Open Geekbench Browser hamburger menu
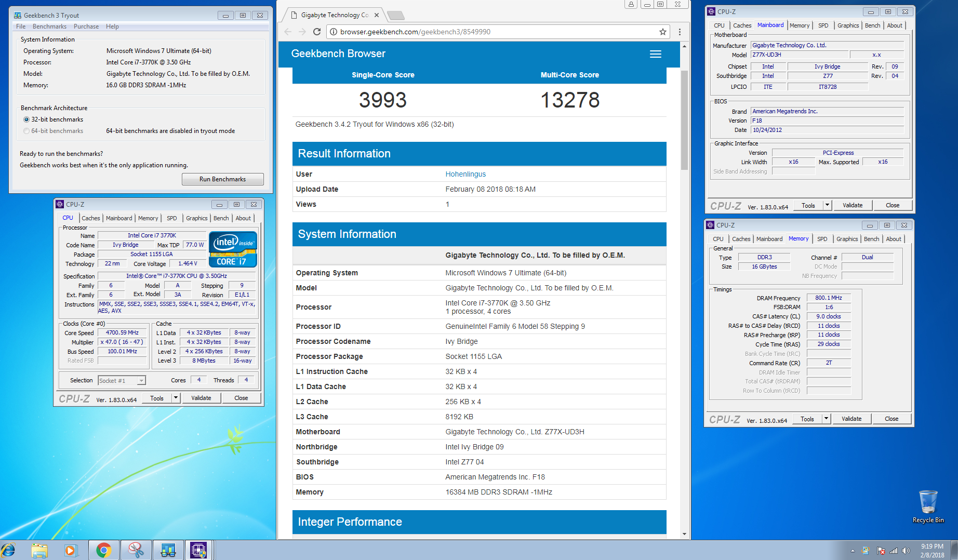 pos(656,54)
